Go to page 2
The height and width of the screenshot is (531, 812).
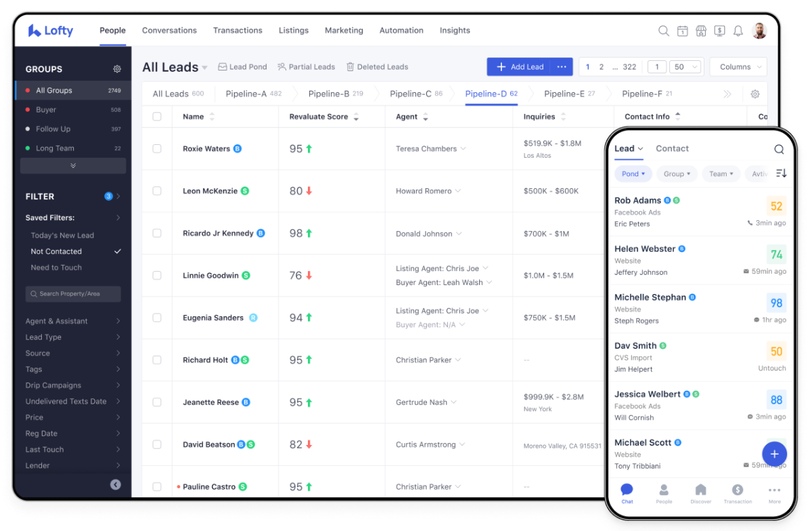[601, 67]
